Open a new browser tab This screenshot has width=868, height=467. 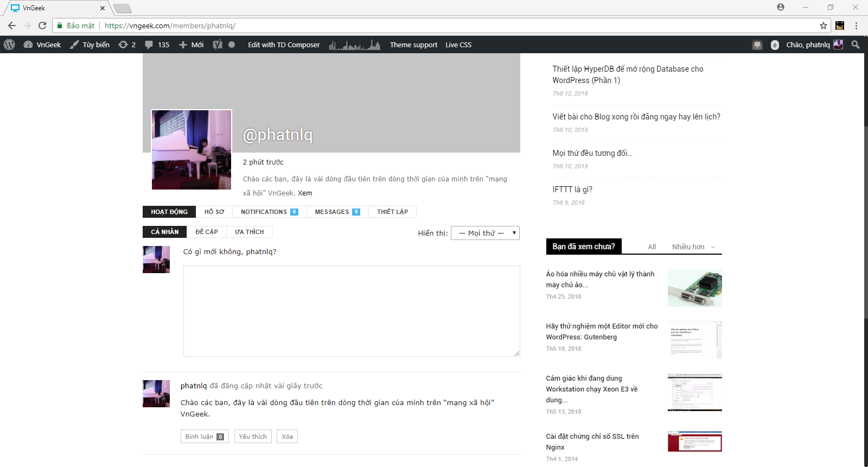(123, 8)
